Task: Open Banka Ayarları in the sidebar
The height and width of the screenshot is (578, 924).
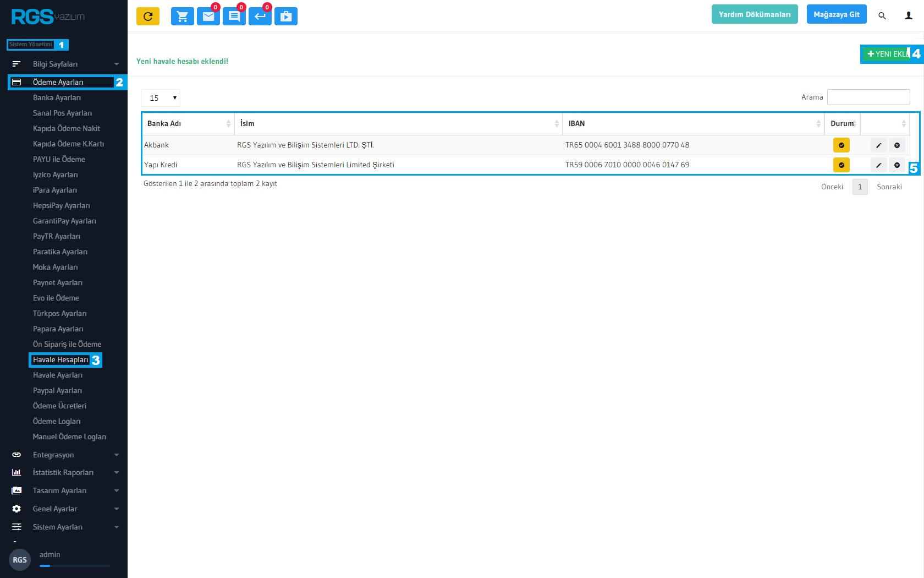Action: [x=57, y=97]
